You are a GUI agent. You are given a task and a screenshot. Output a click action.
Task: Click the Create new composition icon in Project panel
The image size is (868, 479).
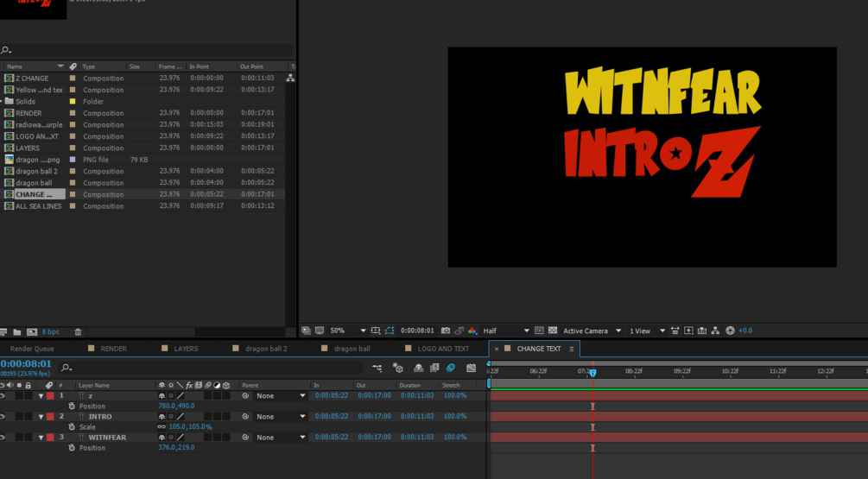tap(32, 332)
